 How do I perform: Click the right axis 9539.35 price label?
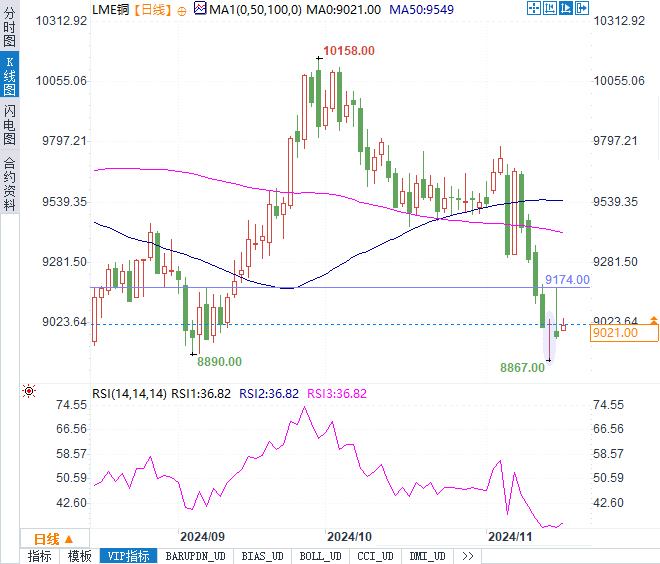pos(615,202)
